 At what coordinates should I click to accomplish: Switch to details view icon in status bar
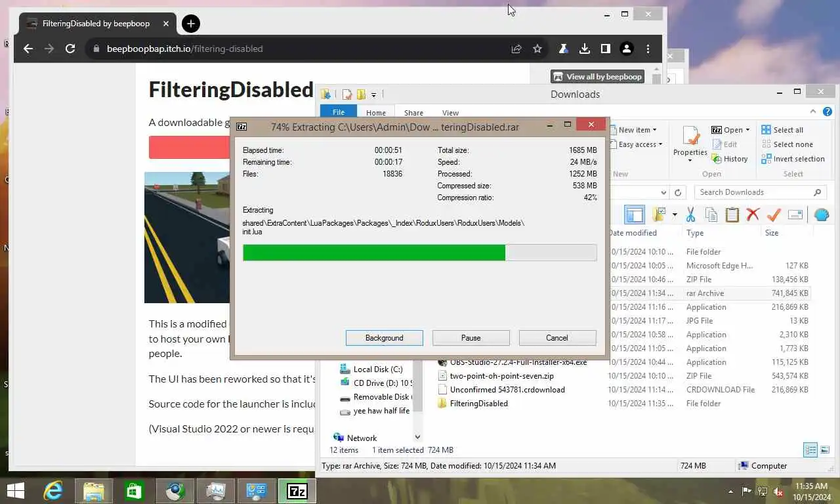(810, 450)
